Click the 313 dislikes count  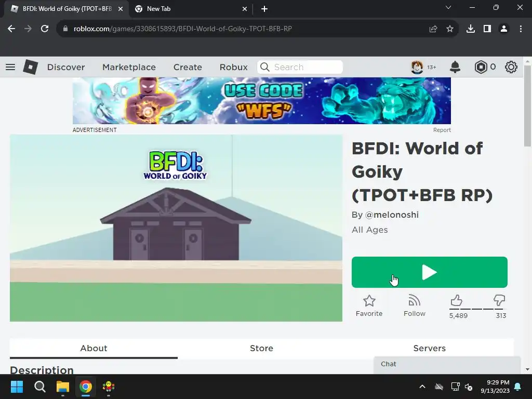pos(501,315)
